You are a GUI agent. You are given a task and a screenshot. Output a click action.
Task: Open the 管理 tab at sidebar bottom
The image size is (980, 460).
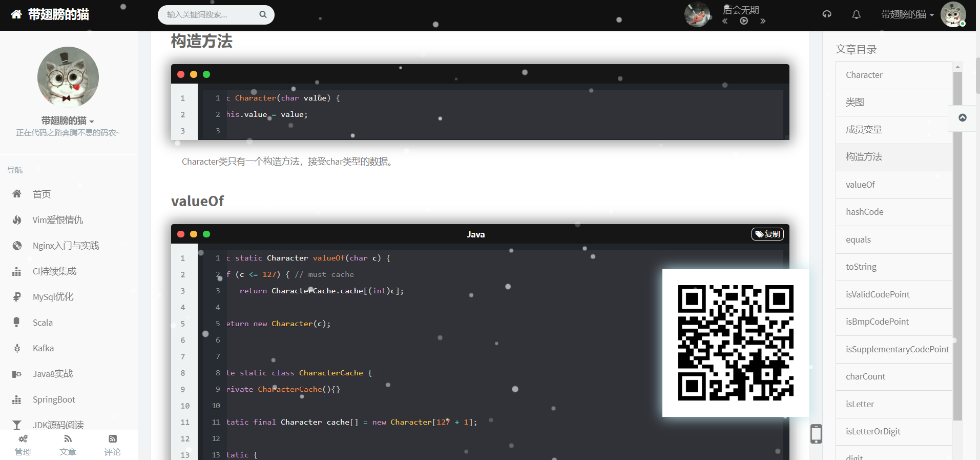pyautogui.click(x=23, y=446)
